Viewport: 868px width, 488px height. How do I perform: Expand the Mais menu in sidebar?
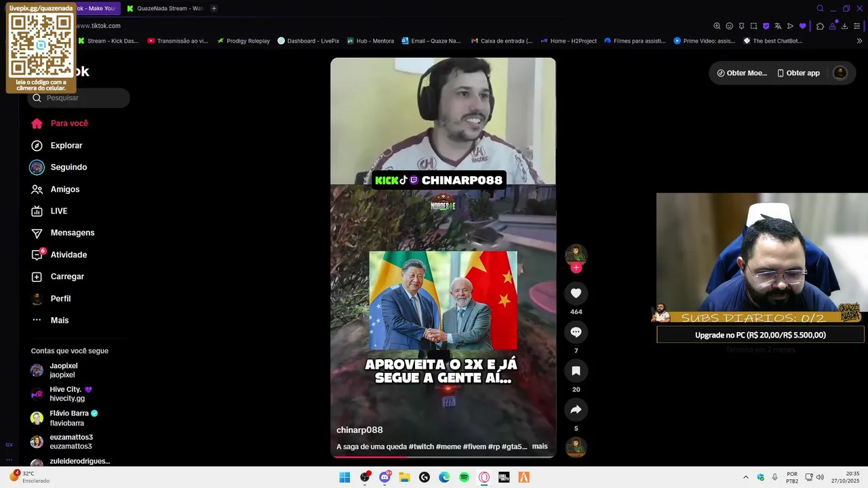[50, 320]
